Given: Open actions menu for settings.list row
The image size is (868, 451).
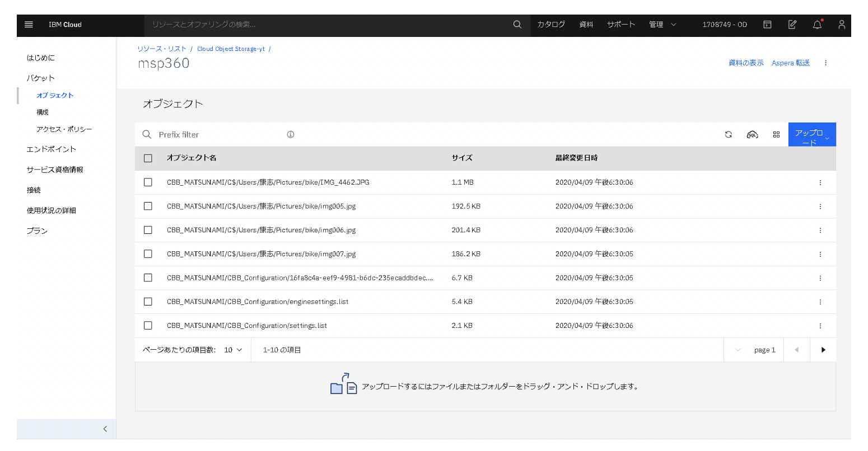Looking at the screenshot, I should point(820,326).
